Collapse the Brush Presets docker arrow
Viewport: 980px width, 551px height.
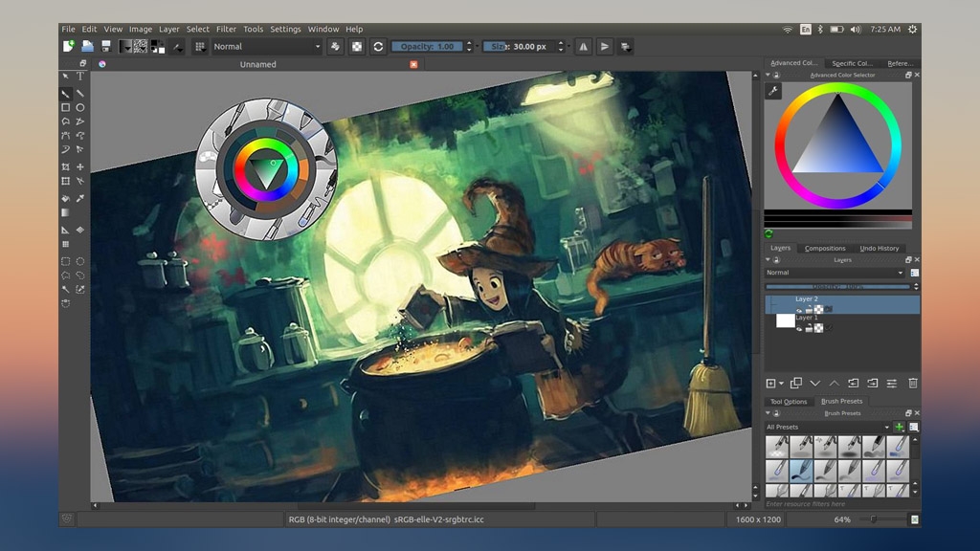click(768, 413)
